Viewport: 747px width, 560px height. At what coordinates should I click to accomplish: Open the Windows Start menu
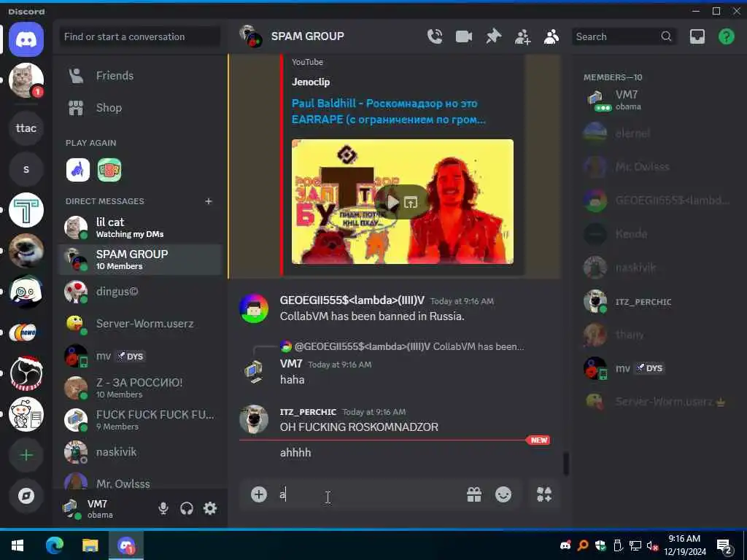[18, 545]
